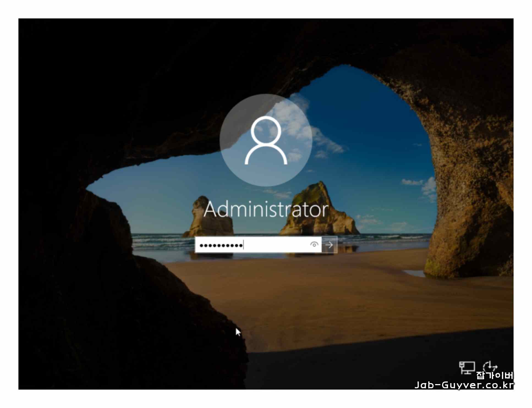Submit the password with arrow button
Viewport: 532px width, 408px height.
(329, 244)
